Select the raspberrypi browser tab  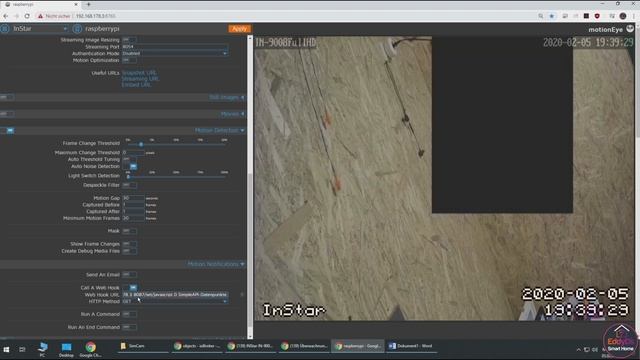point(40,4)
